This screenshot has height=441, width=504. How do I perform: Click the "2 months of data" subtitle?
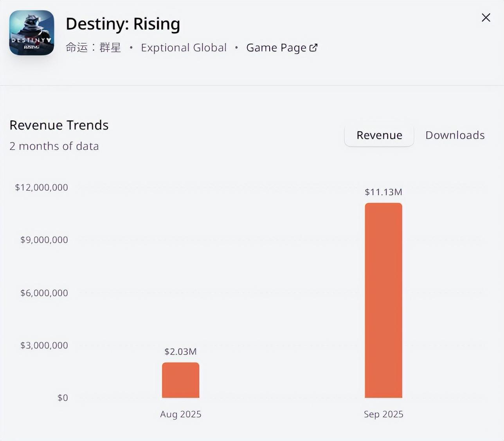(54, 146)
